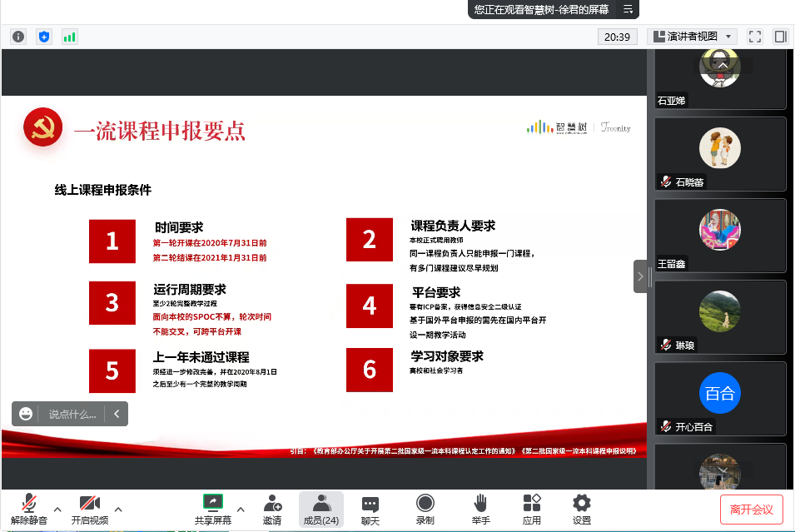Expand video options arrow beside 开启视频
This screenshot has height=532, width=795.
point(118,509)
